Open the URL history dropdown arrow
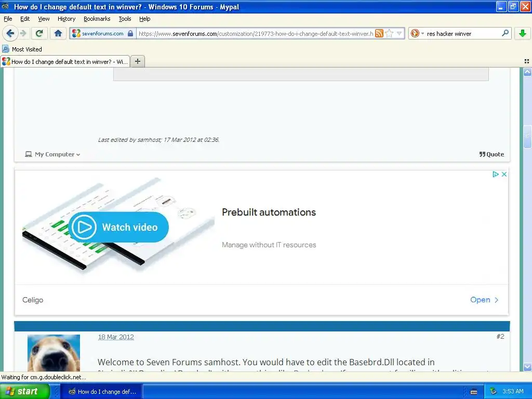This screenshot has width=532, height=399. point(400,33)
